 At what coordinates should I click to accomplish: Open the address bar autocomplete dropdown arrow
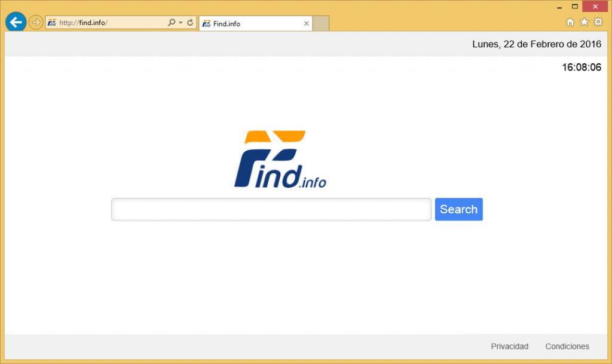tap(180, 23)
